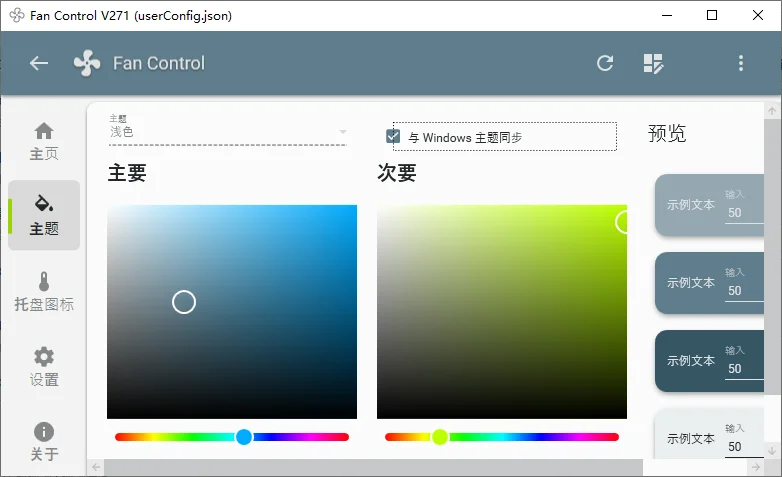The height and width of the screenshot is (477, 782).
Task: Open the layout edit dashboard icon
Action: pos(653,64)
